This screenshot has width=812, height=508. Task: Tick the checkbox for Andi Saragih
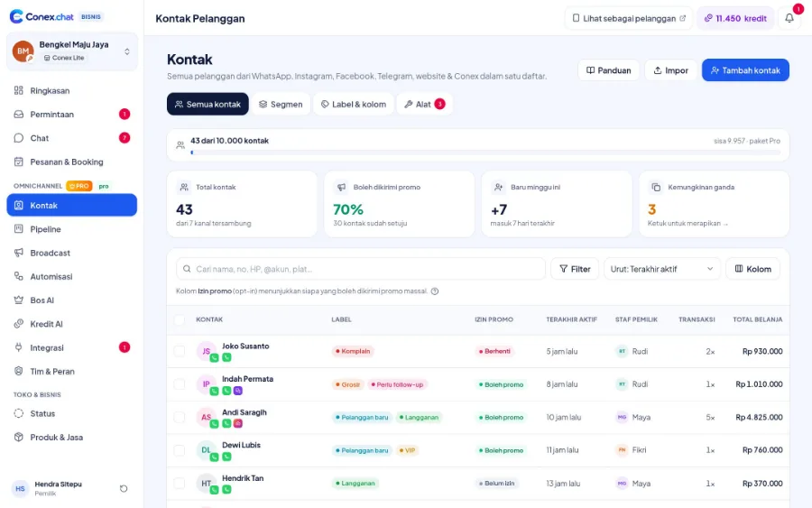click(x=180, y=418)
